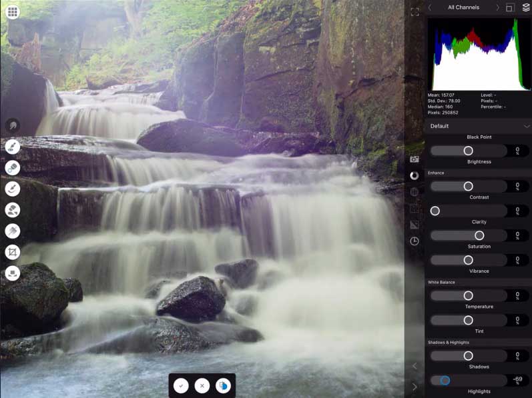The image size is (532, 398).
Task: Edit the Brightness percent value field
Action: click(x=518, y=151)
